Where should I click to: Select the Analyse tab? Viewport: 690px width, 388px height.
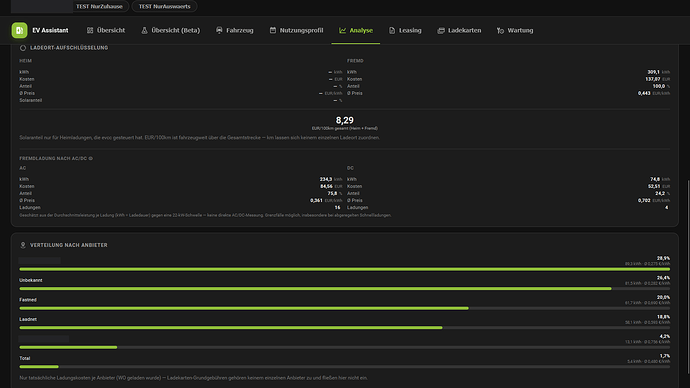pyautogui.click(x=356, y=30)
